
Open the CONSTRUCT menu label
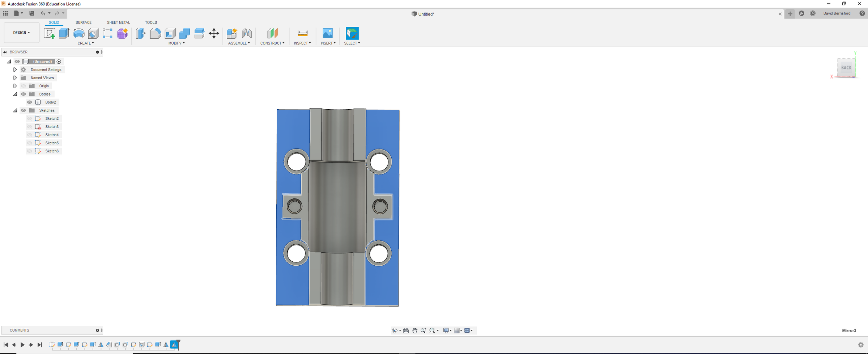click(272, 43)
